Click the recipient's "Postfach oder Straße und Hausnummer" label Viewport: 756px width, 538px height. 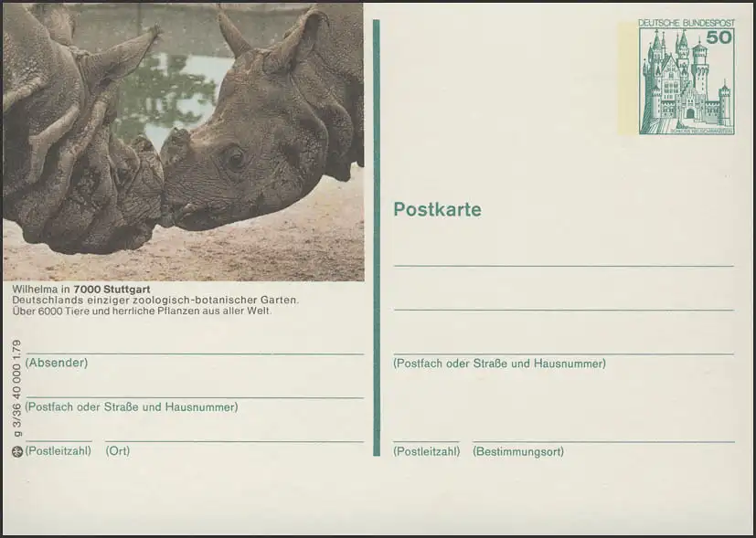coord(499,364)
